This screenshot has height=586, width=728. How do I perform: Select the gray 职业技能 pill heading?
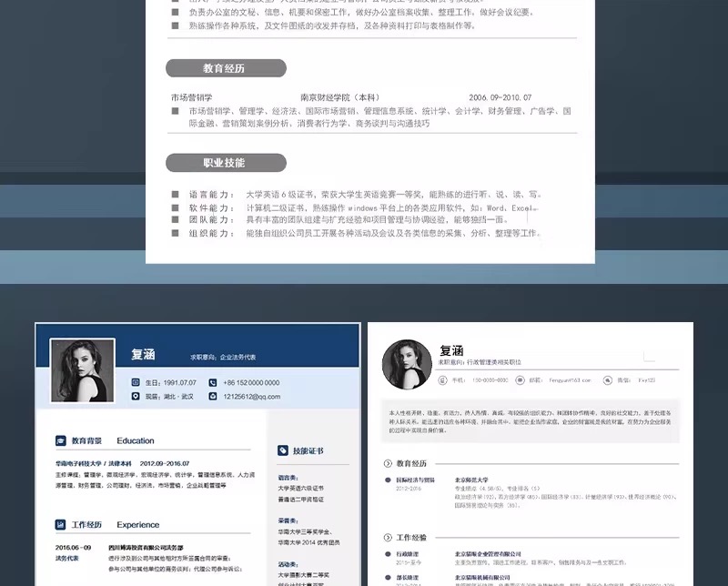point(226,163)
